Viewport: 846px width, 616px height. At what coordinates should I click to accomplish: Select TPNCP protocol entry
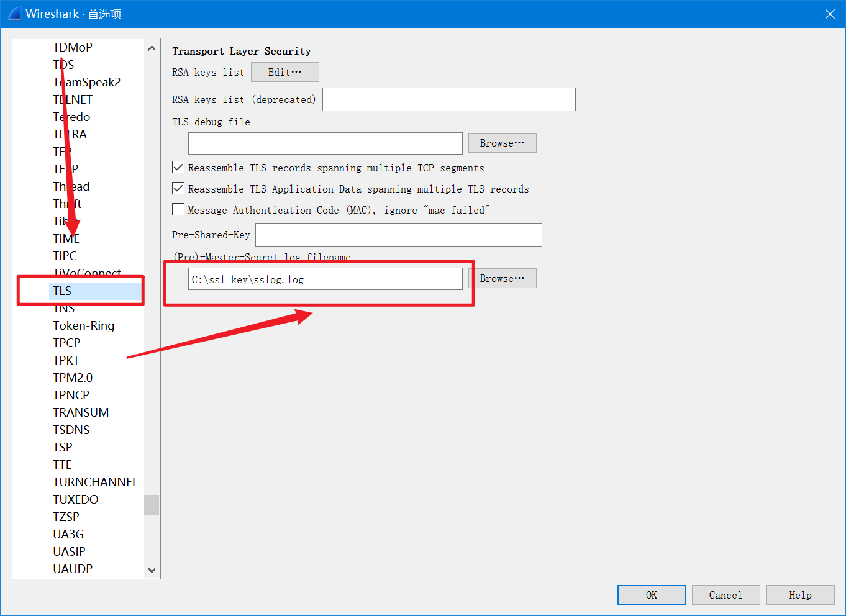tap(71, 395)
